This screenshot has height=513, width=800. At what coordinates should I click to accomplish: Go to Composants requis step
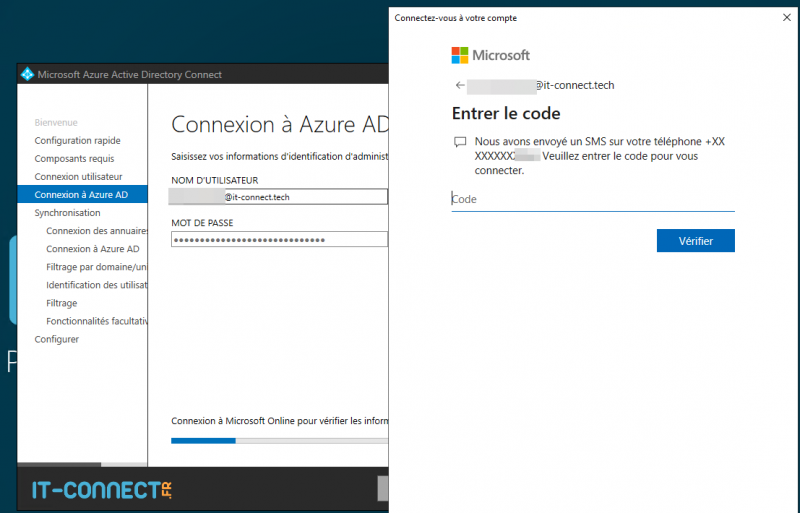coord(74,158)
